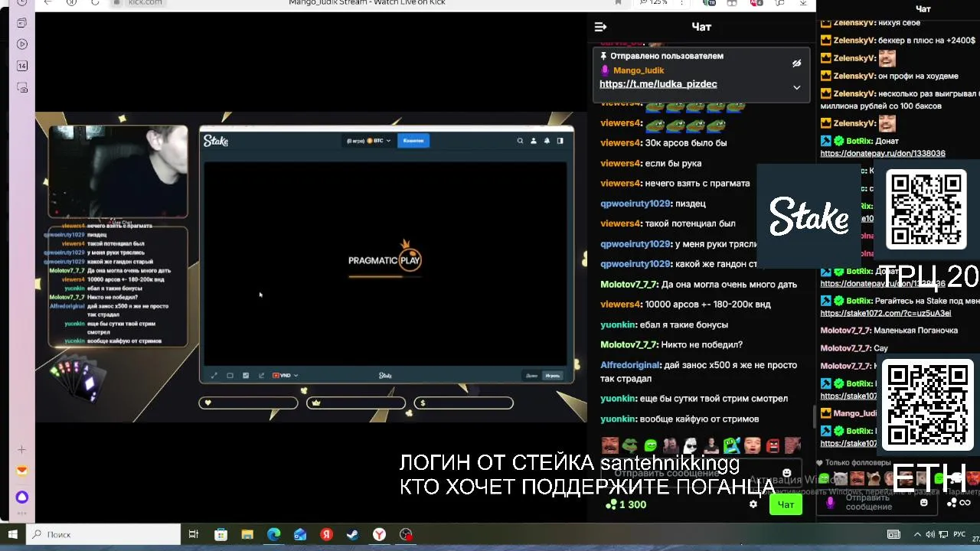The width and height of the screenshot is (980, 551).
Task: Open Microsoft Edge from the taskbar
Action: click(273, 534)
